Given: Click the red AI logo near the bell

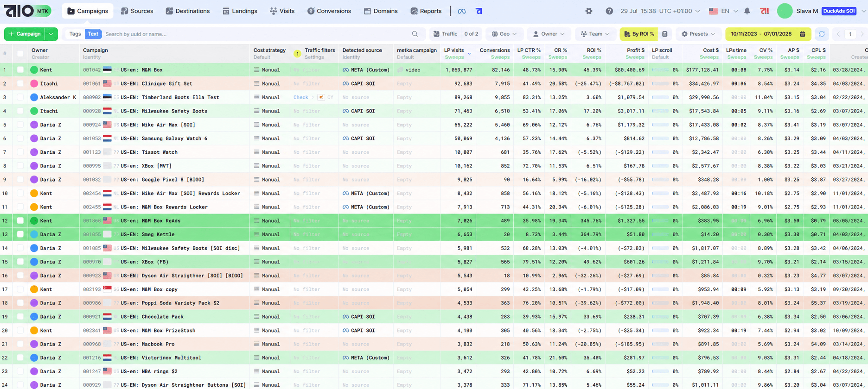Looking at the screenshot, I should coord(764,11).
